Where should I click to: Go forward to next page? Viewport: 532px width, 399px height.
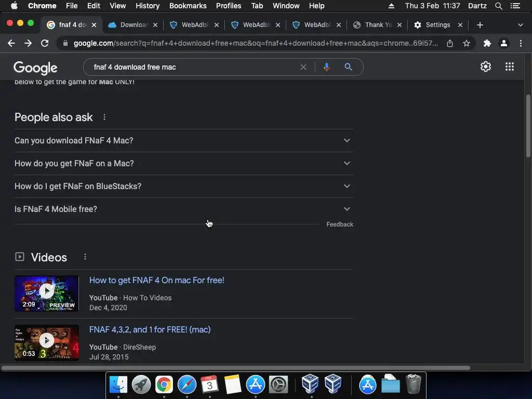28,43
